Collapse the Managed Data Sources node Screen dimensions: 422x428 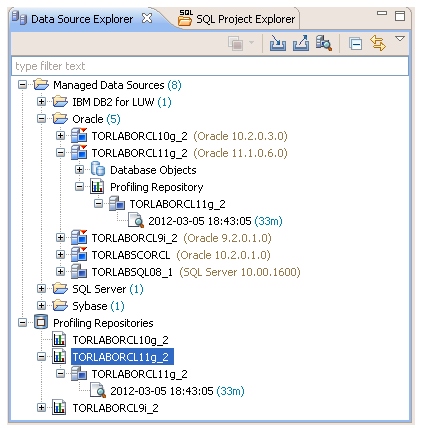pos(22,85)
